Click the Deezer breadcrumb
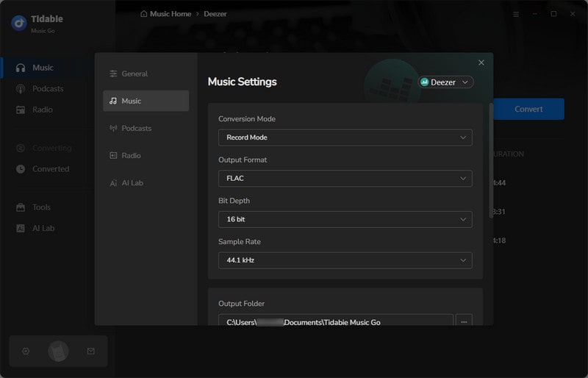This screenshot has height=378, width=588. pos(215,14)
